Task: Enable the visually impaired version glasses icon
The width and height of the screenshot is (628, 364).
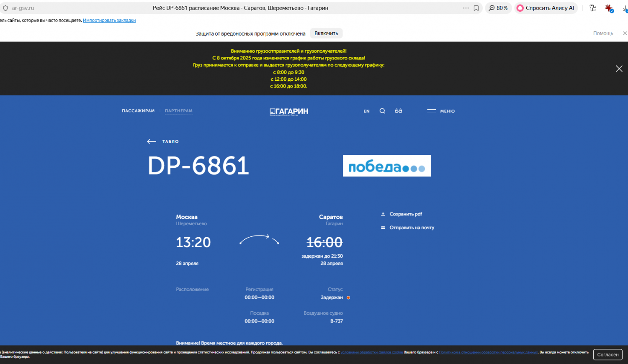Action: point(398,111)
